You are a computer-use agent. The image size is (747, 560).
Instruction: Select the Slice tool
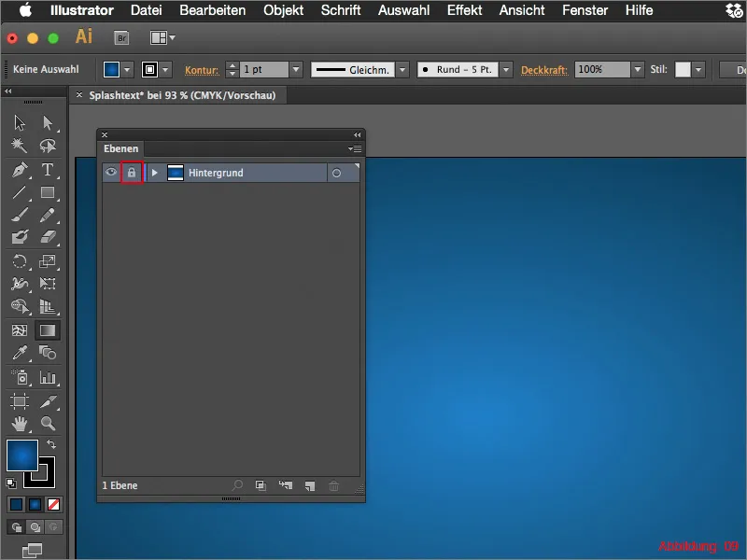click(48, 401)
